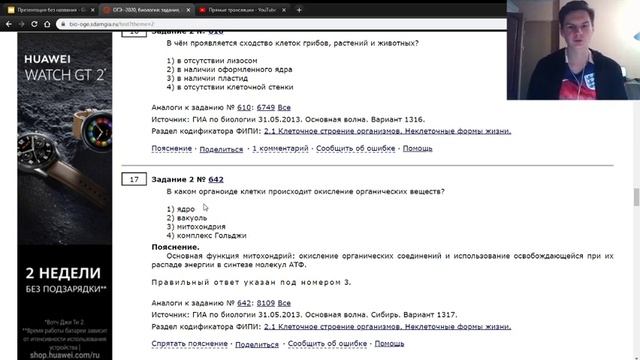Image resolution: width=640 pixels, height=360 pixels.
Task: Open '1 комментарий' link
Action: pyautogui.click(x=280, y=148)
